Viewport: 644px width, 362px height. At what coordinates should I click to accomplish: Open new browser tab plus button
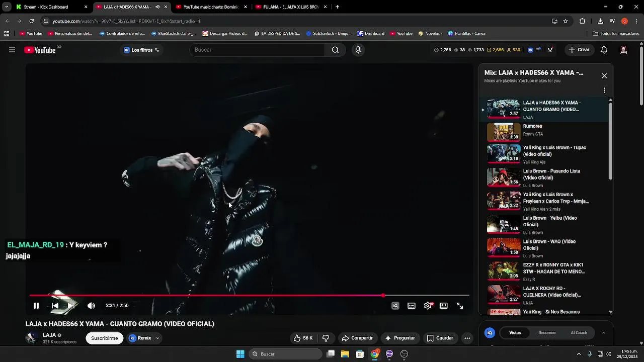[337, 7]
